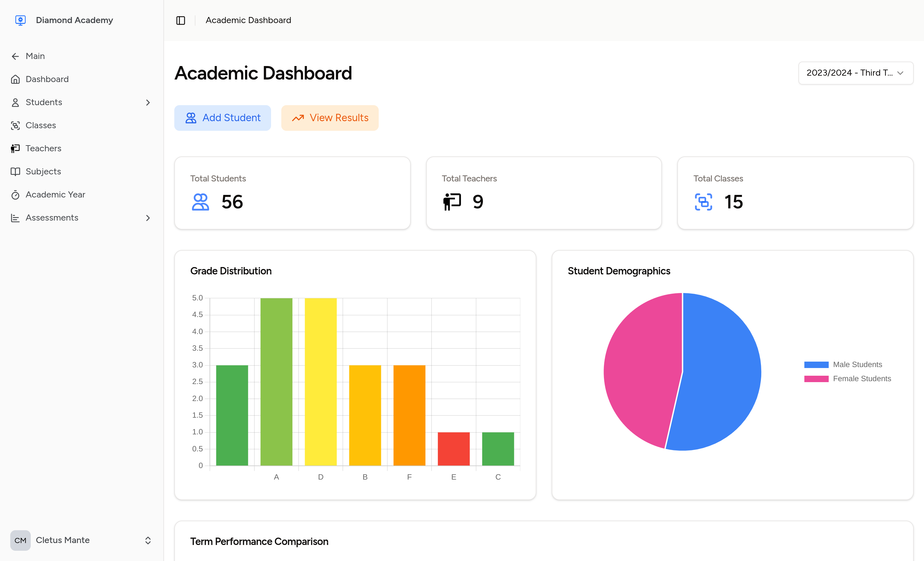Click the Term Performance Comparison heading
Viewport: 924px width, 561px height.
(x=259, y=541)
